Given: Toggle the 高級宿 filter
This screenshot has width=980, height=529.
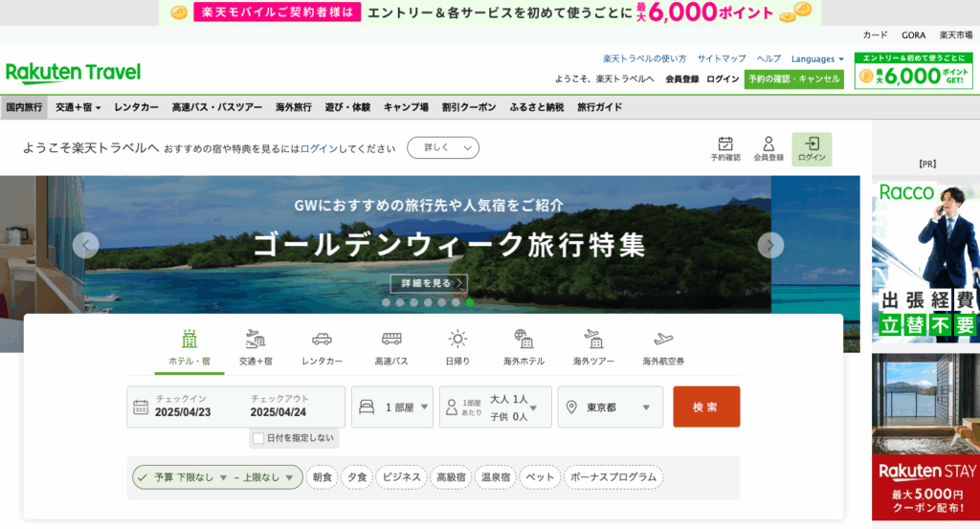Looking at the screenshot, I should click(451, 477).
